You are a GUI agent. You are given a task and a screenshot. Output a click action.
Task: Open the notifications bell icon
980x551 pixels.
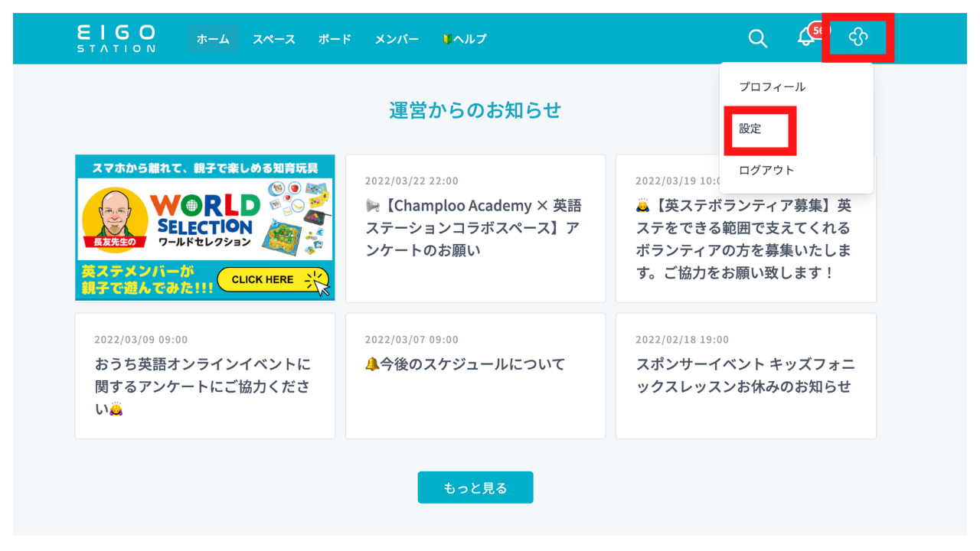coord(805,37)
